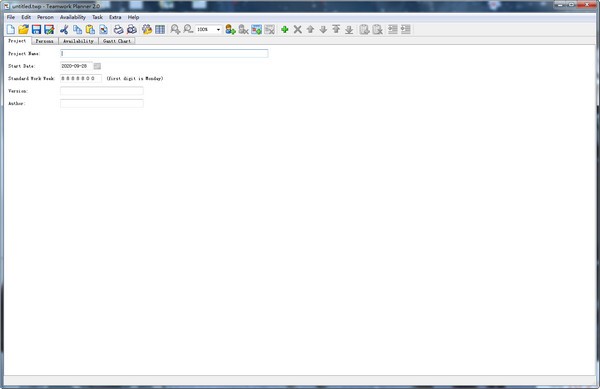600x389 pixels.
Task: Zoom in with magnifier plus icon
Action: pos(175,29)
